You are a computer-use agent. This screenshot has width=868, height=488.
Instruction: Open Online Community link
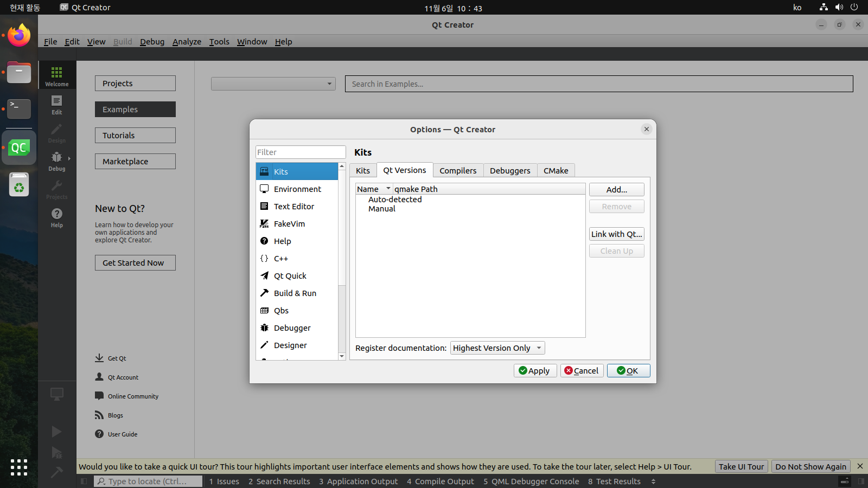click(133, 396)
